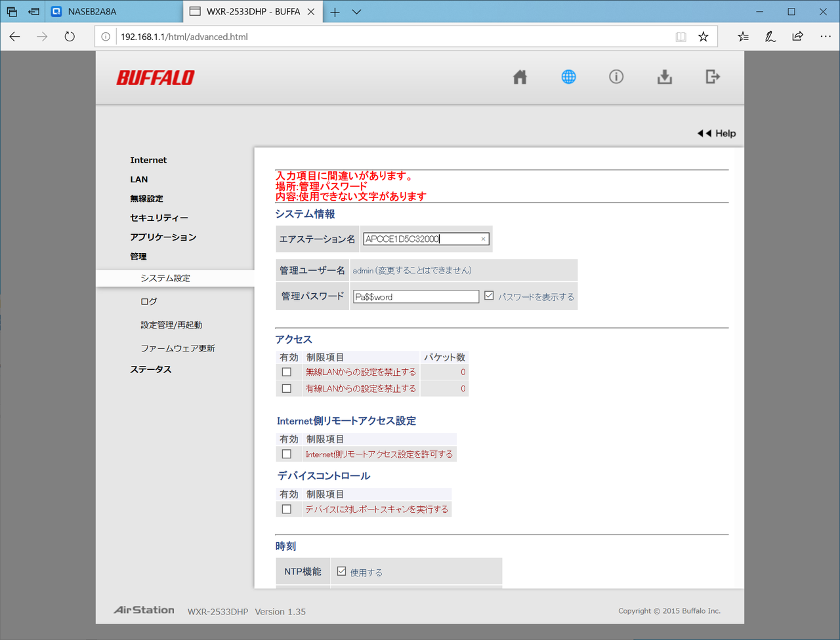Collapse the 管理 sidebar menu
Image resolution: width=840 pixels, height=640 pixels.
tap(138, 256)
